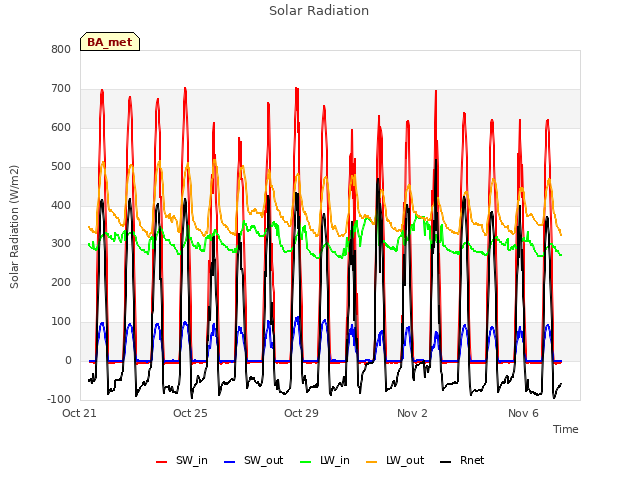640x480 pixels.
Task: Click the Solar Radiation chart title
Action: [319, 11]
